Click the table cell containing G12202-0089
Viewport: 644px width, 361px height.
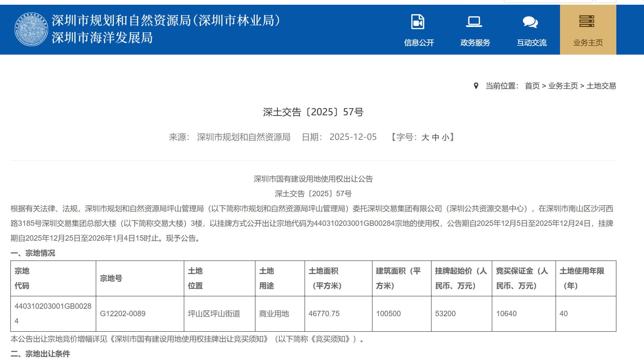(123, 313)
